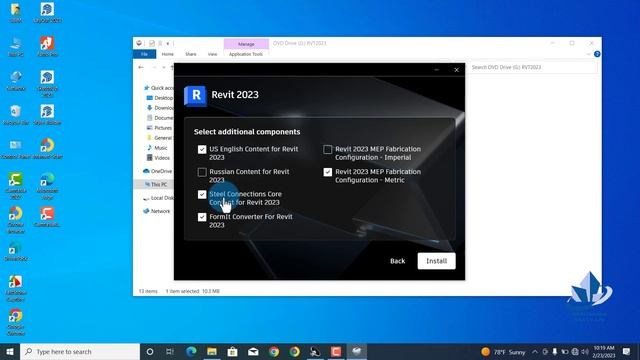
Task: Toggle Steel Connections Core Content checkbox
Action: pyautogui.click(x=202, y=195)
